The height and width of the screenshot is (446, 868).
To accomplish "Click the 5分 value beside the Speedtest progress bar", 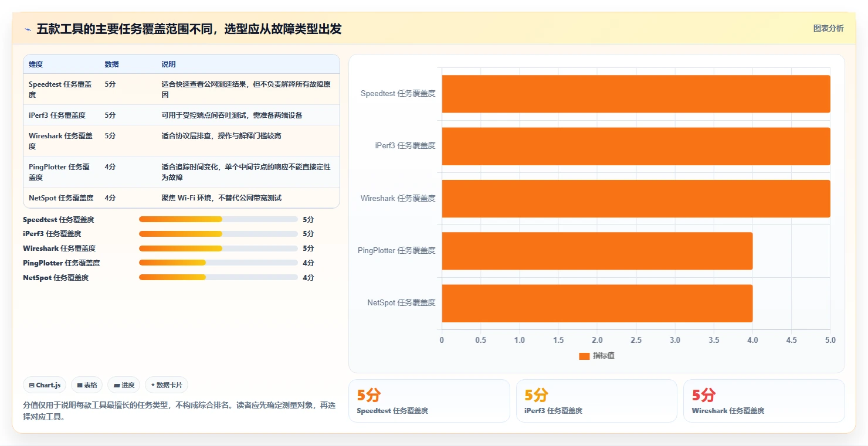I will pyautogui.click(x=308, y=220).
